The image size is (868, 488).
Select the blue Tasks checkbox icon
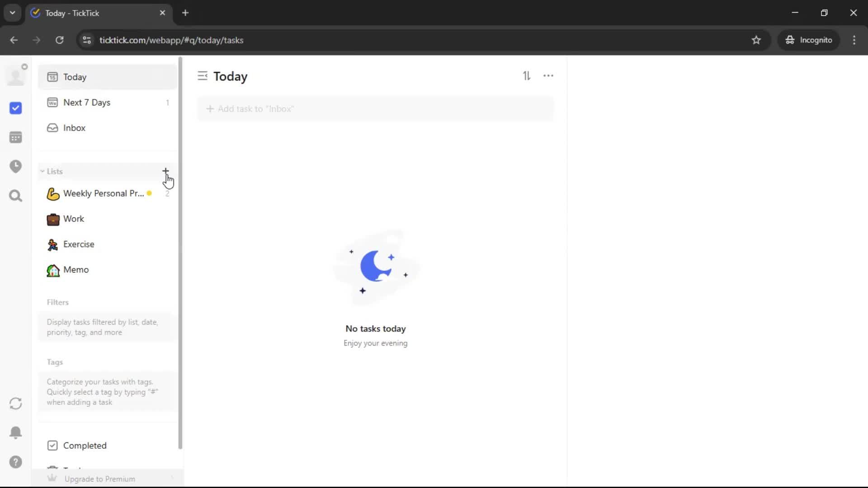click(15, 108)
